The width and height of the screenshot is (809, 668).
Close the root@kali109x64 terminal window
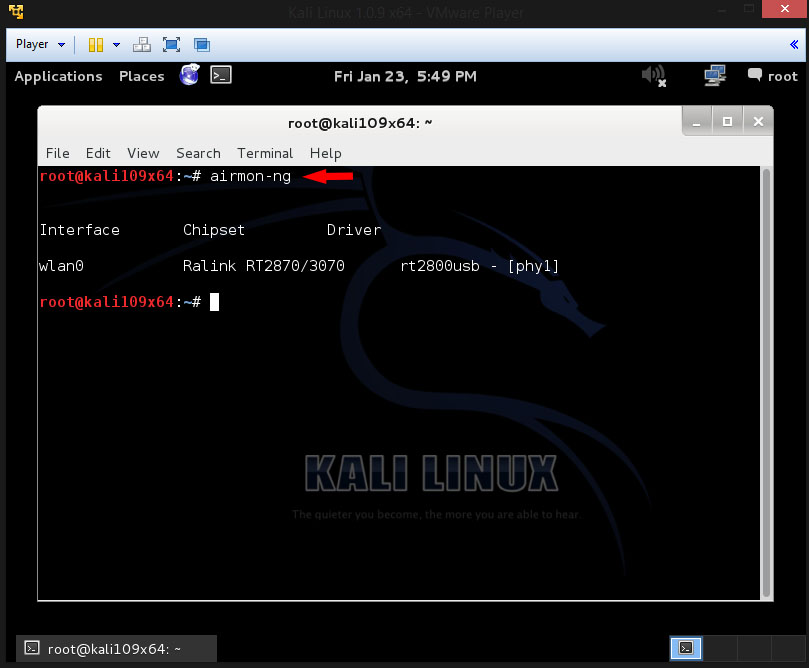point(758,122)
